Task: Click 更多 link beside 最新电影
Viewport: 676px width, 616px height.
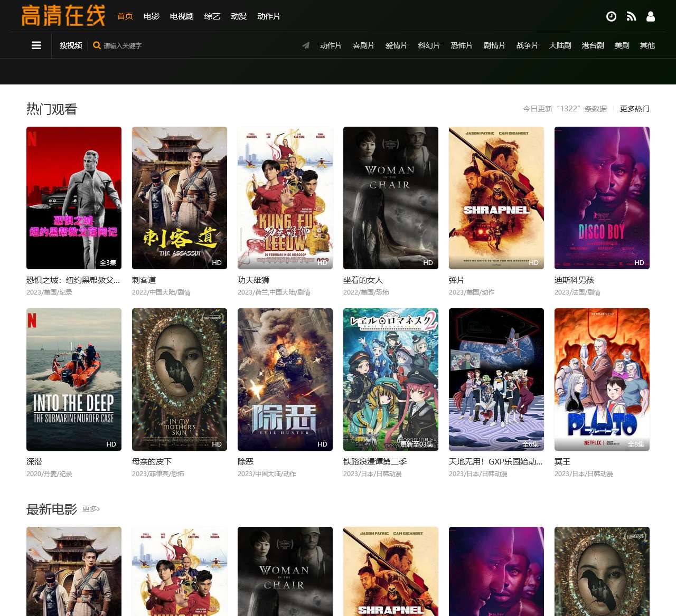Action: point(91,509)
